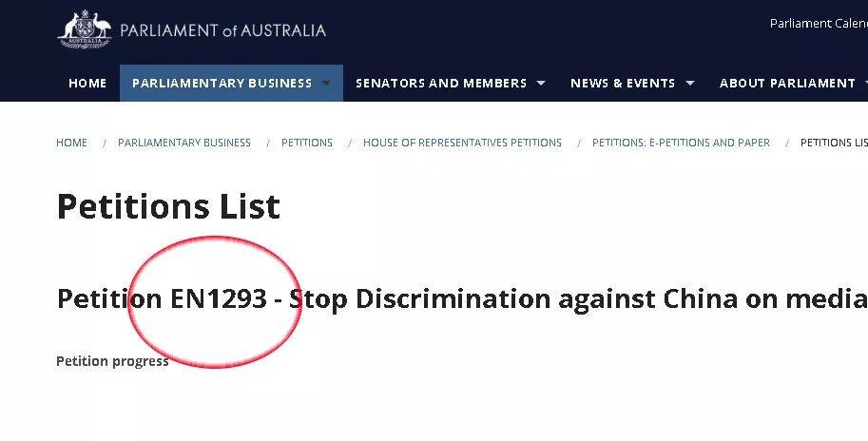
Task: Click the Petition EN1293 title heading
Action: click(x=462, y=298)
